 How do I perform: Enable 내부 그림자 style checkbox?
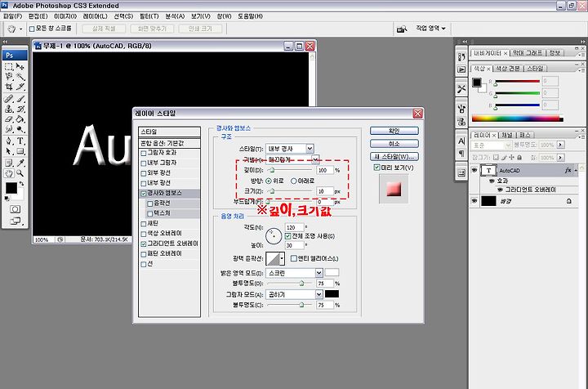coord(143,163)
